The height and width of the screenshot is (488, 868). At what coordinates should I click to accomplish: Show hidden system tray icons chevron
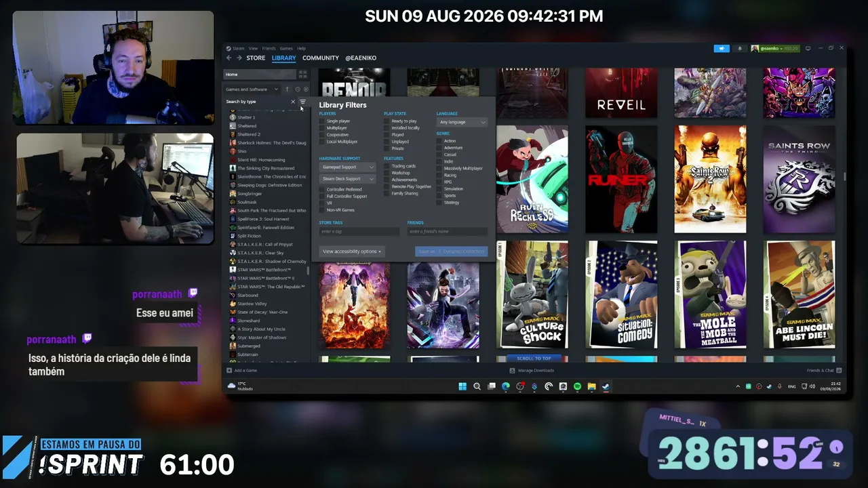[x=738, y=386]
